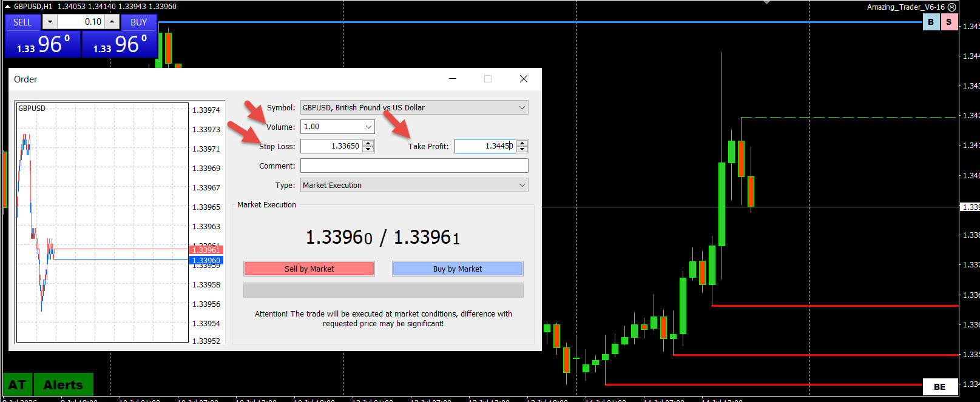Decrease one-click lot size arrow

tap(50, 22)
